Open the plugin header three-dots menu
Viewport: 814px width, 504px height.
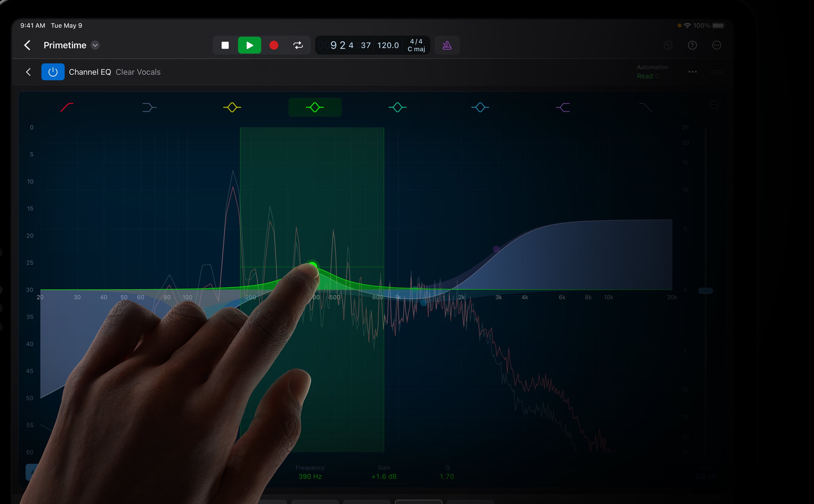692,72
